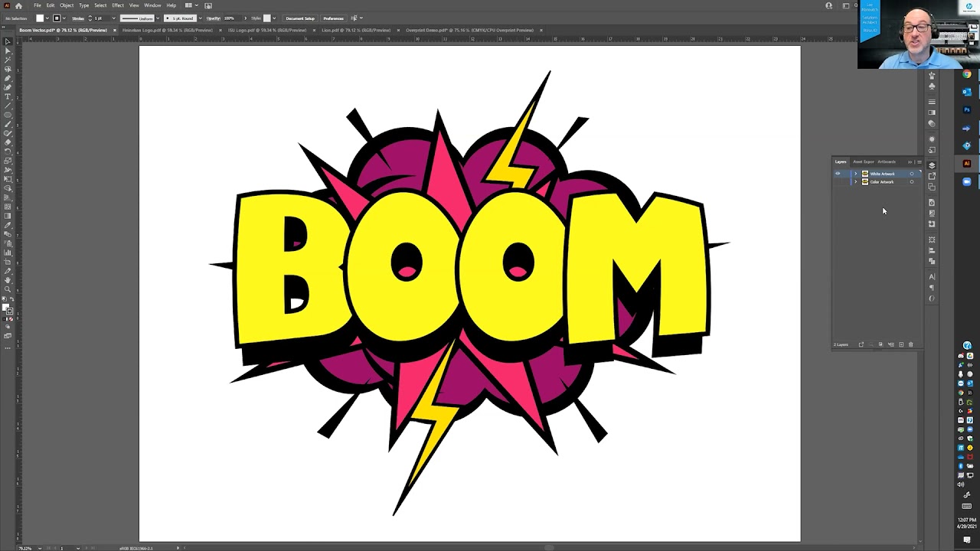Image resolution: width=980 pixels, height=551 pixels.
Task: Click the opacity 100% input field
Action: click(x=232, y=18)
